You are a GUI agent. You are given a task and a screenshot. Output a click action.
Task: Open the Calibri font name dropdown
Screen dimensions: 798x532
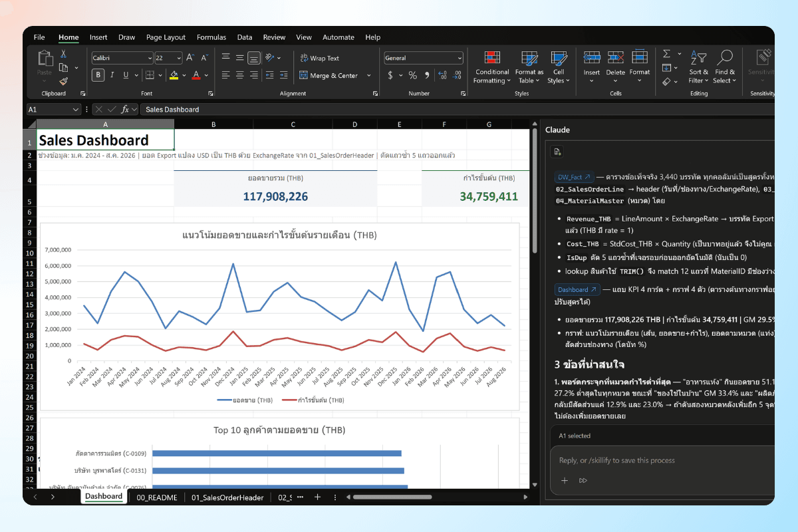149,58
